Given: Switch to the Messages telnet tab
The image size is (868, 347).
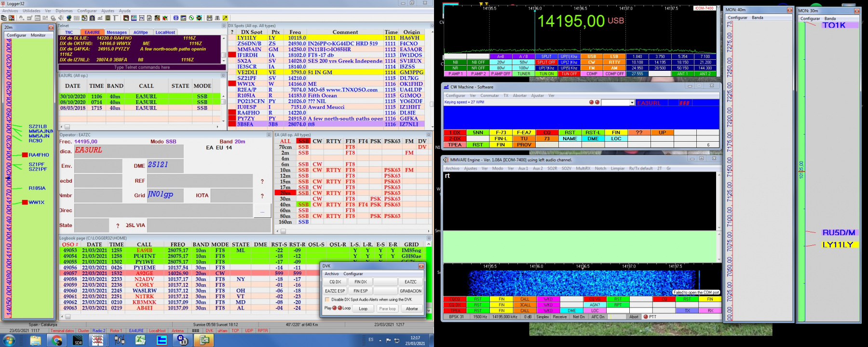Looking at the screenshot, I should pos(117,32).
